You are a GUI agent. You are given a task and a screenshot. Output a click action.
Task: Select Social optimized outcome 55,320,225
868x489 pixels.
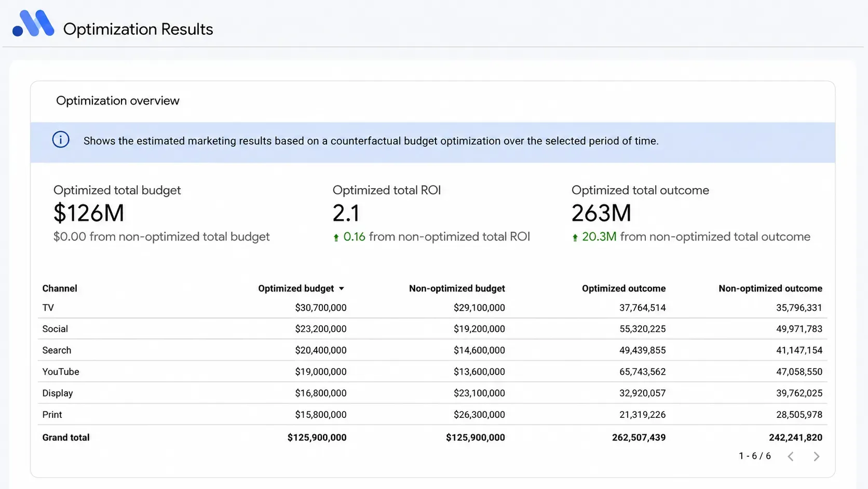click(x=642, y=329)
